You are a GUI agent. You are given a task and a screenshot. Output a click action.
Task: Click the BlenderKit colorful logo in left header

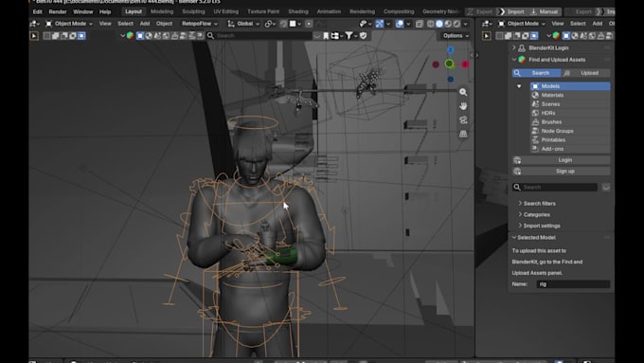pyautogui.click(x=130, y=36)
